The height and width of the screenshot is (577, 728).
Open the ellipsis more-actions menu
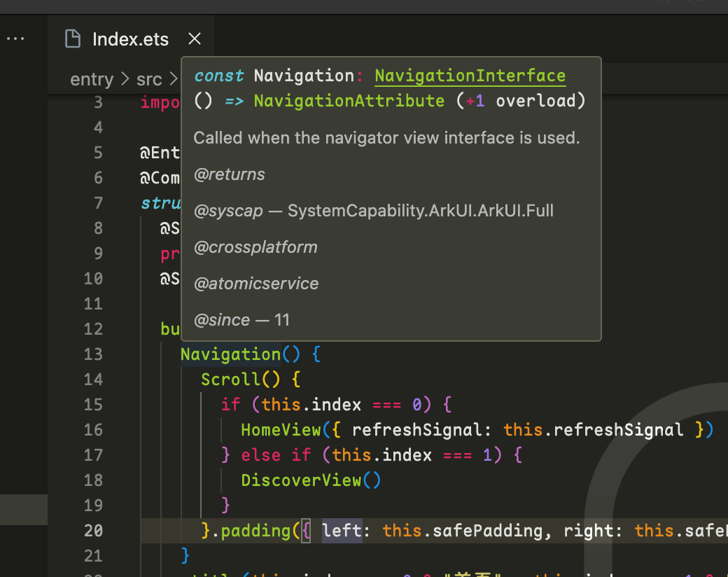pyautogui.click(x=15, y=39)
